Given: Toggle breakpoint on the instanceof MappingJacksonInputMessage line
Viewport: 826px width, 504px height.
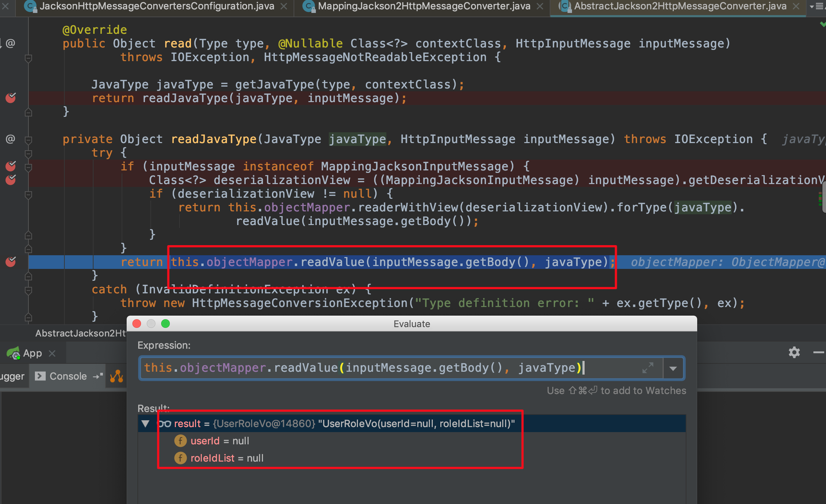Looking at the screenshot, I should click(x=11, y=166).
